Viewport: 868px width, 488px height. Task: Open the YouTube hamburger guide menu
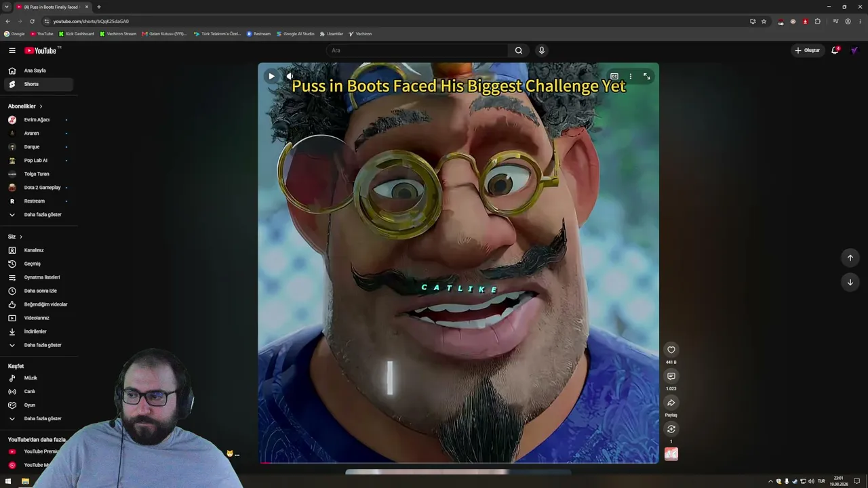[12, 50]
